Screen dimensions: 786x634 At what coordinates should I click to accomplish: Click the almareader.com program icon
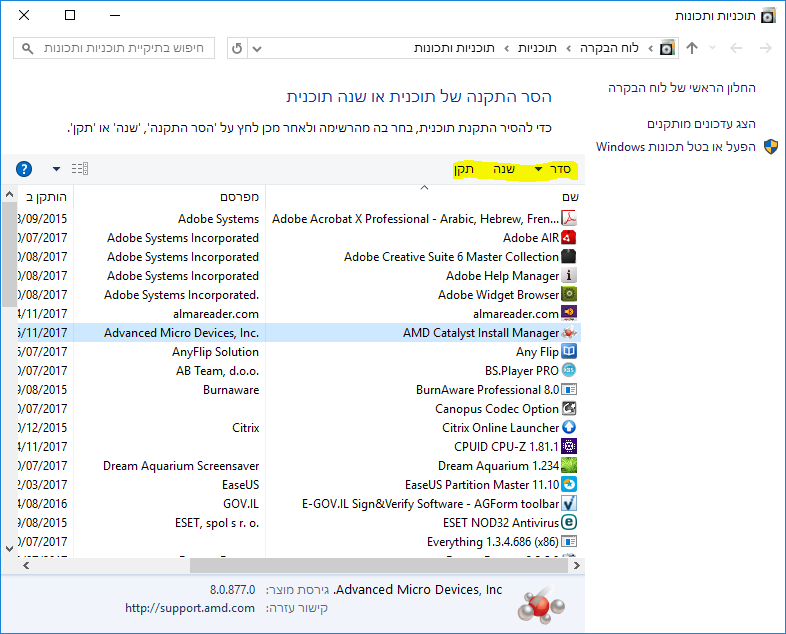click(x=569, y=313)
